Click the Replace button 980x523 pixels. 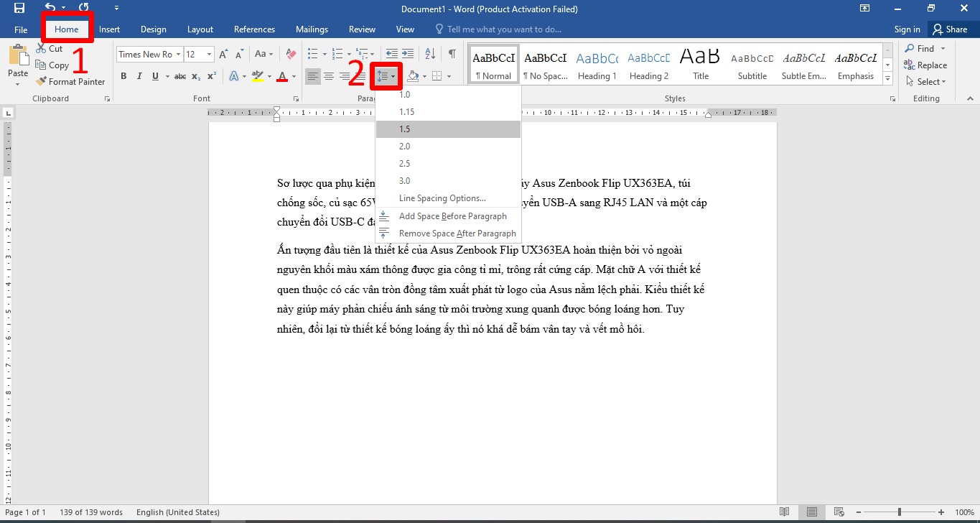tap(925, 65)
